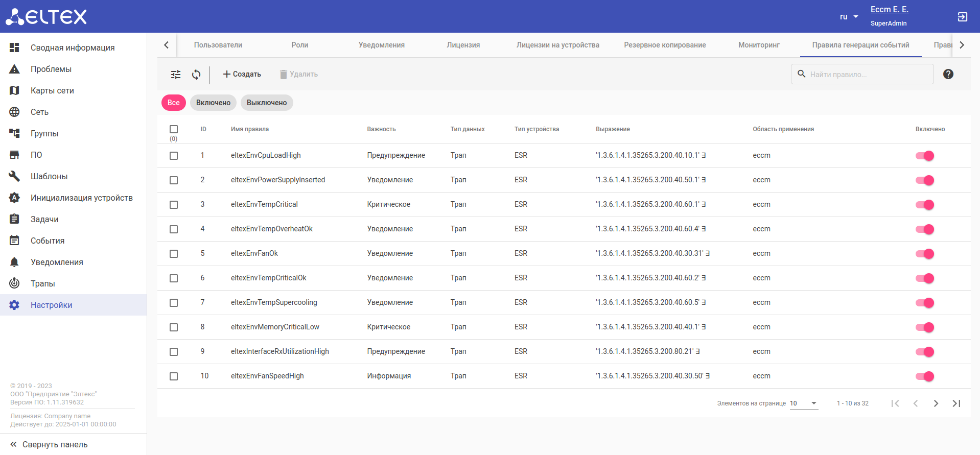Open items per page dropdown
The width and height of the screenshot is (980, 455).
[x=803, y=403]
